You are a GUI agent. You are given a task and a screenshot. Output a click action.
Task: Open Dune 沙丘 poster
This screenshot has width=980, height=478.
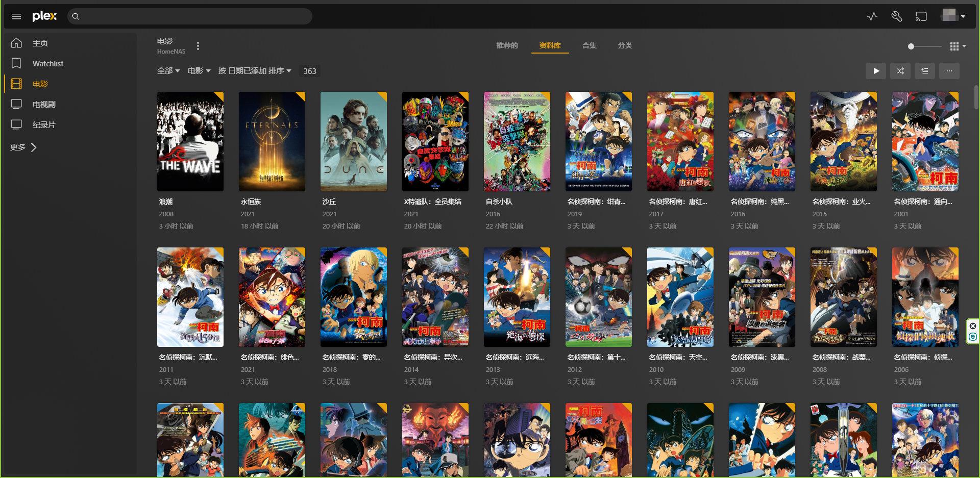[354, 141]
